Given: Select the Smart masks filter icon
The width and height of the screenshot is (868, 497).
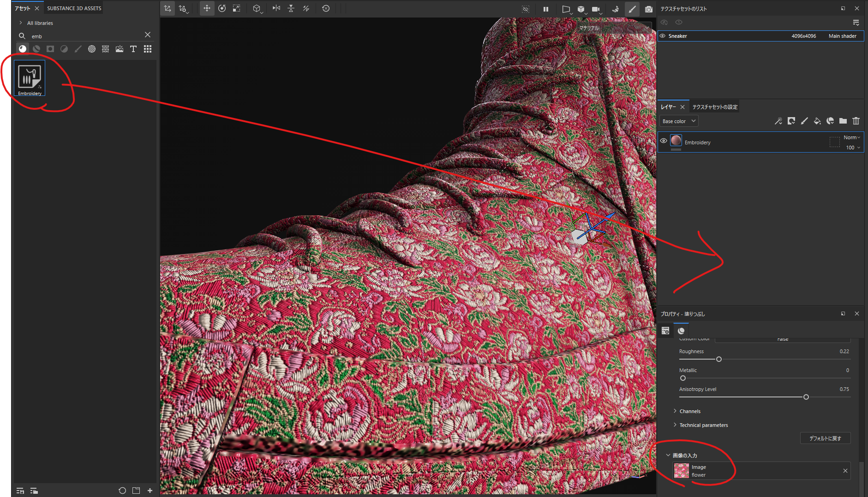Looking at the screenshot, I should pyautogui.click(x=50, y=49).
